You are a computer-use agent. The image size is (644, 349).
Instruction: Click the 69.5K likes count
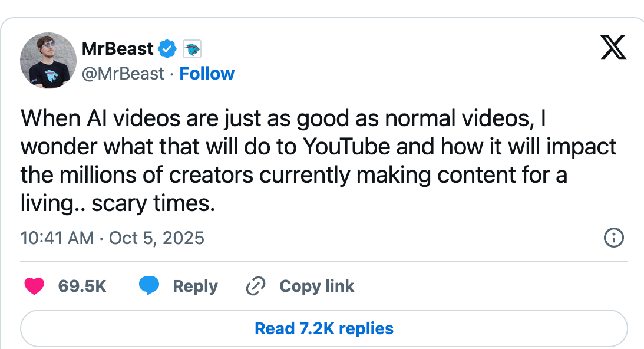point(82,287)
